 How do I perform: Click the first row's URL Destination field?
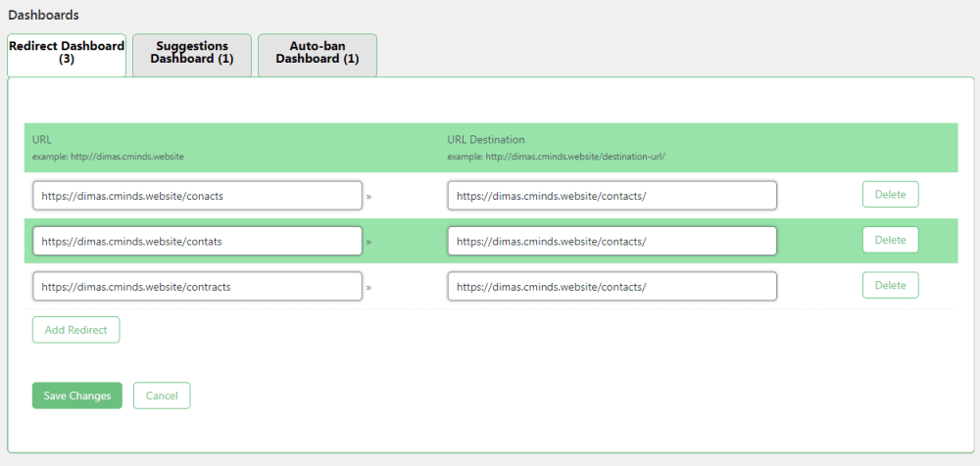point(612,196)
